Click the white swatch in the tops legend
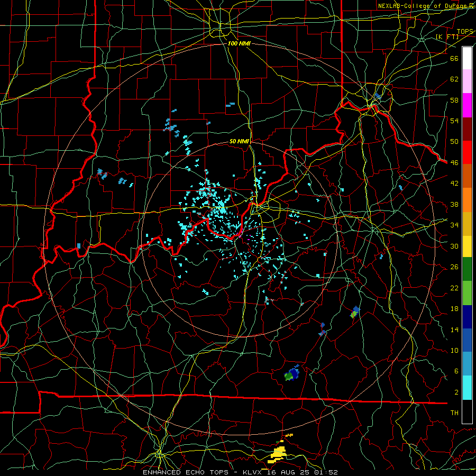The image size is (476, 476). pyautogui.click(x=467, y=58)
